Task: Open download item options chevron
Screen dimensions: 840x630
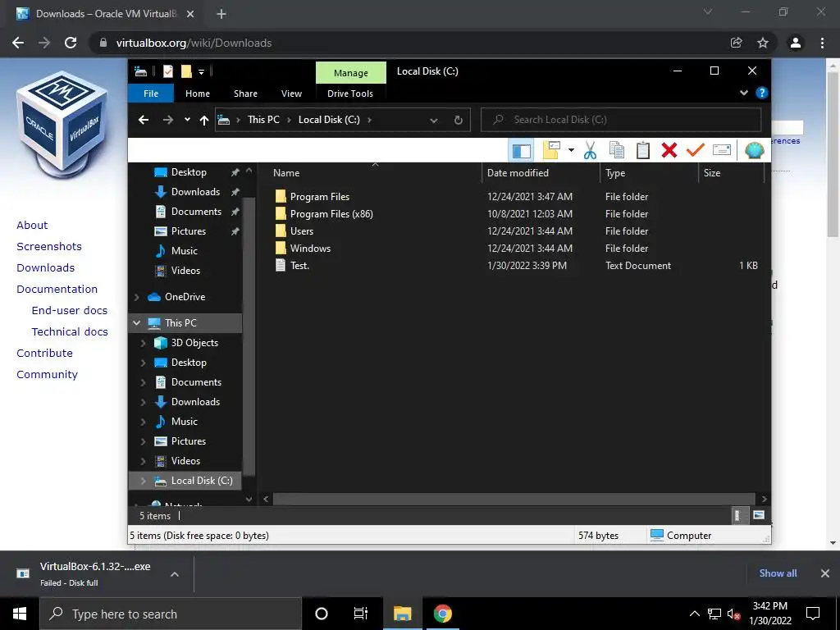Action: (175, 573)
